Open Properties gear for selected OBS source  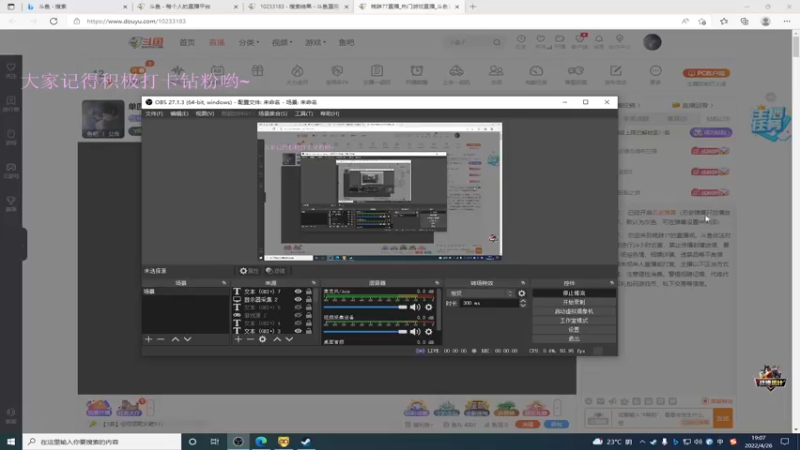(x=249, y=271)
